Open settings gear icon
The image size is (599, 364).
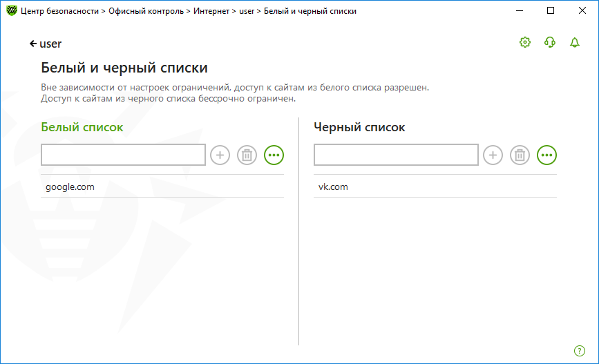coord(525,42)
